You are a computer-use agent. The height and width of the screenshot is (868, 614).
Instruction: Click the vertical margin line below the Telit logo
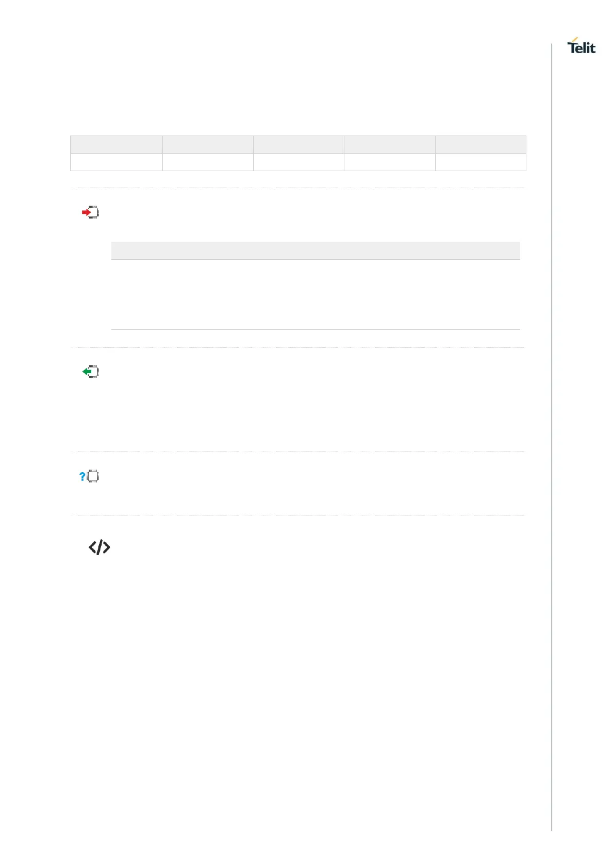[x=551, y=412]
